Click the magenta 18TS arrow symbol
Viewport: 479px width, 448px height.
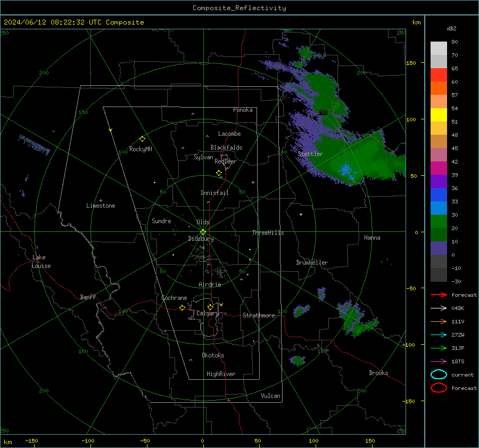(439, 362)
